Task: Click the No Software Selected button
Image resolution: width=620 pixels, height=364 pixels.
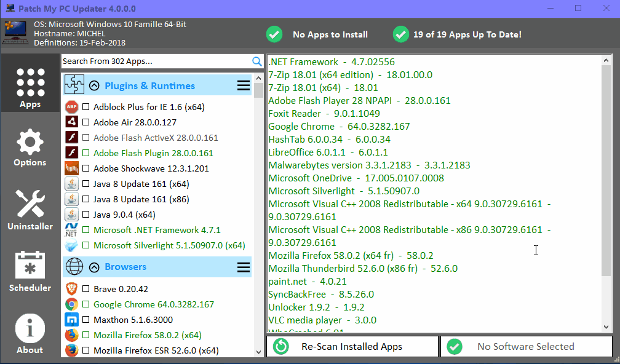Action: [527, 347]
